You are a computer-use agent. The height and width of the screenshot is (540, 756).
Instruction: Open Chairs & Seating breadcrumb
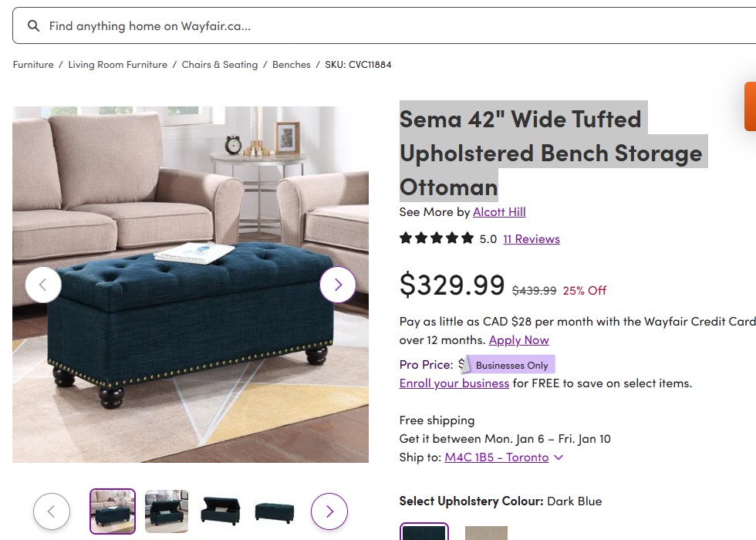point(220,65)
